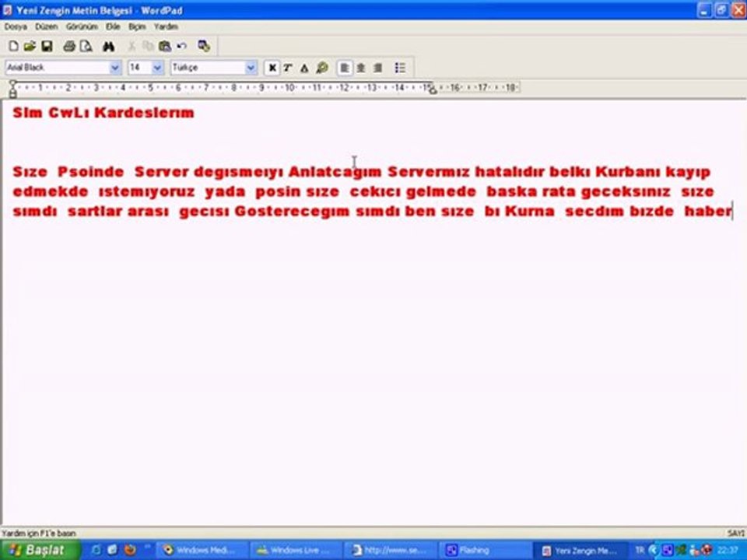Switch to the Flashing taskbar window

coord(485,551)
